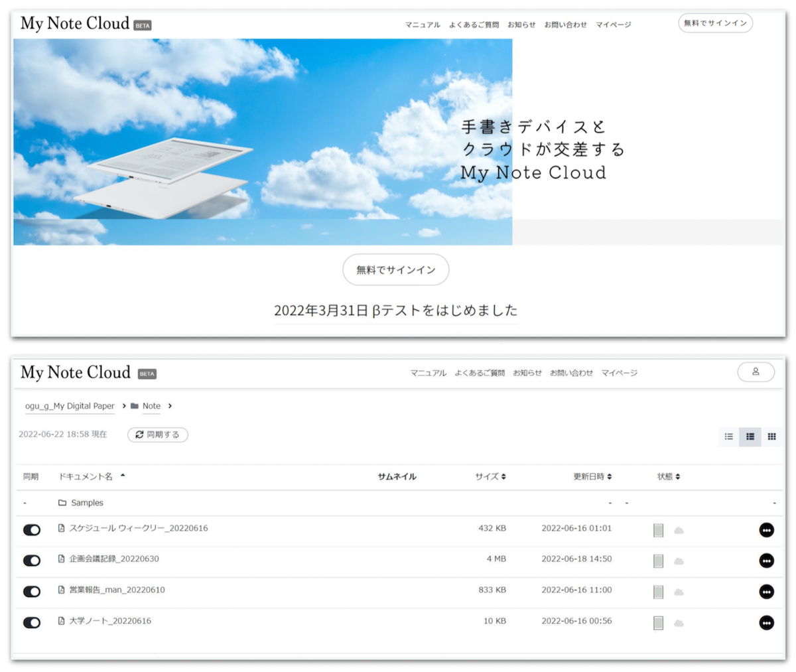Toggle sync switch for 大学ノート_20220616
This screenshot has height=672, width=796.
click(32, 623)
